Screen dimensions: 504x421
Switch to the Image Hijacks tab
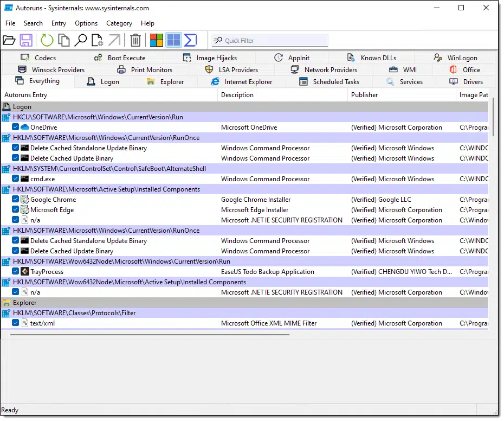point(210,58)
